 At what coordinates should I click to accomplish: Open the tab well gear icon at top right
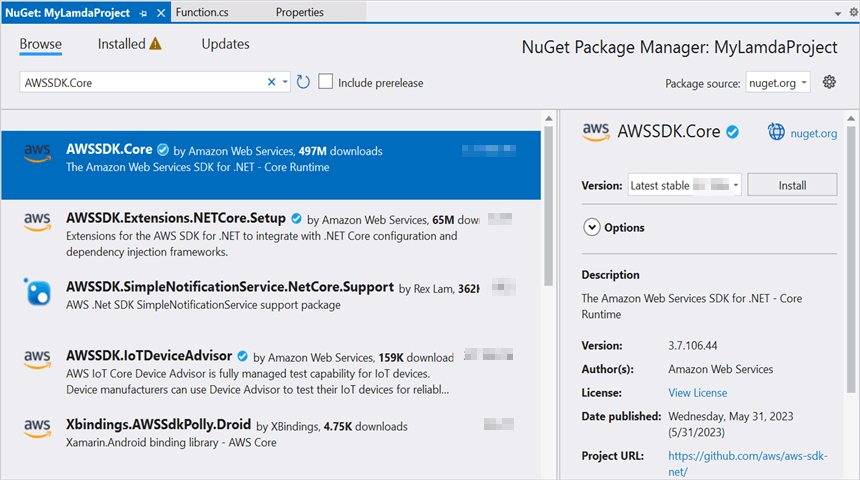pyautogui.click(x=854, y=12)
